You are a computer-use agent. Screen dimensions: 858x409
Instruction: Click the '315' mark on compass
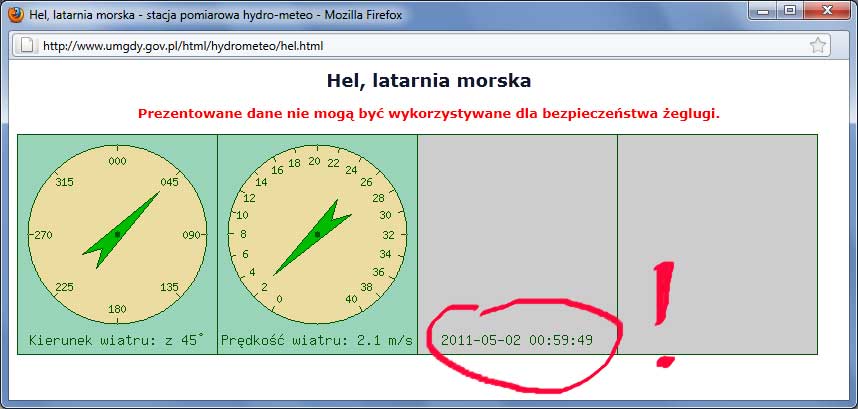click(x=65, y=182)
